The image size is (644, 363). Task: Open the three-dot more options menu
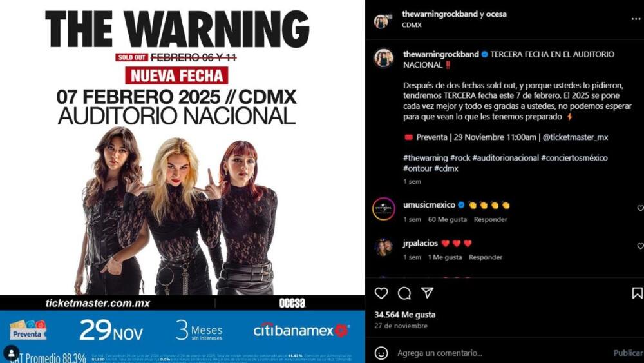[636, 19]
